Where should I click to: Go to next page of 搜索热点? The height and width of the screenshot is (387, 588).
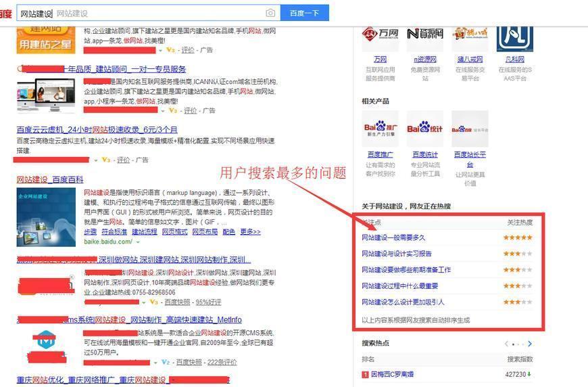coord(529,344)
